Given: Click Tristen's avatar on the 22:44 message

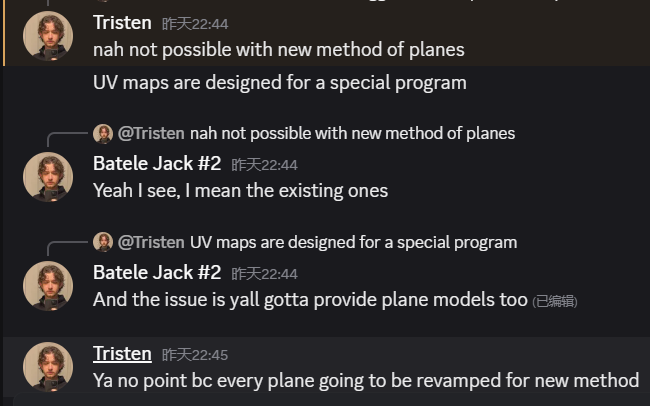Looking at the screenshot, I should coord(48,36).
